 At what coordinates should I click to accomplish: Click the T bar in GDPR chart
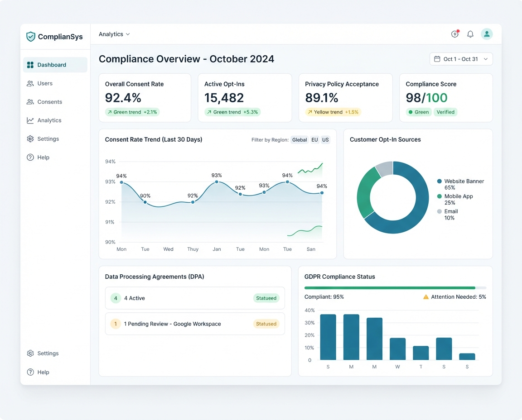point(421,353)
